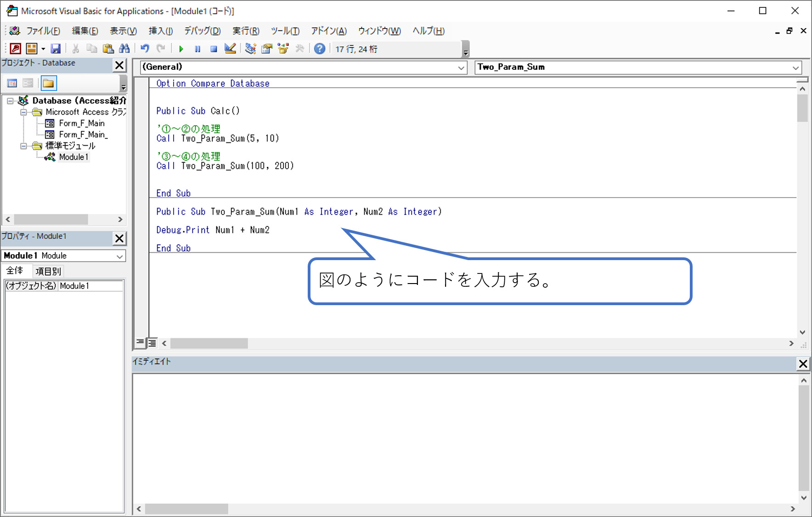Click the View Microsoft Access icon
Viewport: 812px width, 517px height.
click(15, 49)
